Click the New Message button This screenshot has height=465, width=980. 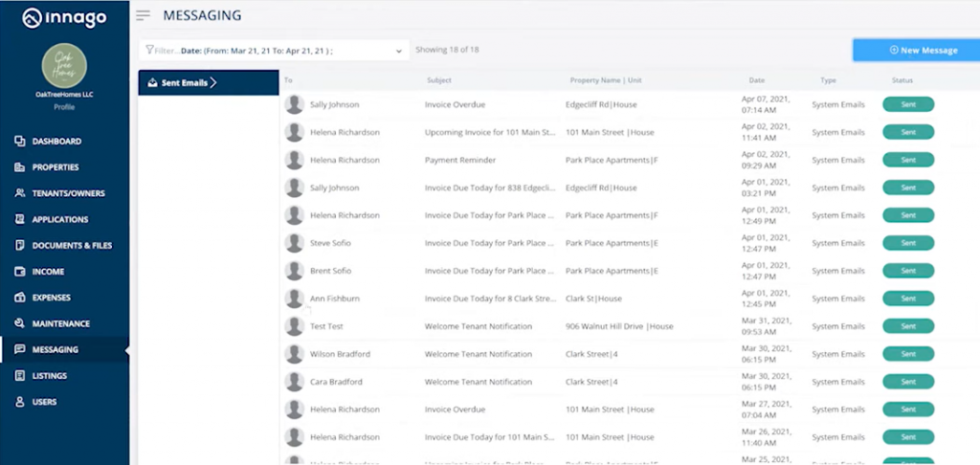(916, 50)
